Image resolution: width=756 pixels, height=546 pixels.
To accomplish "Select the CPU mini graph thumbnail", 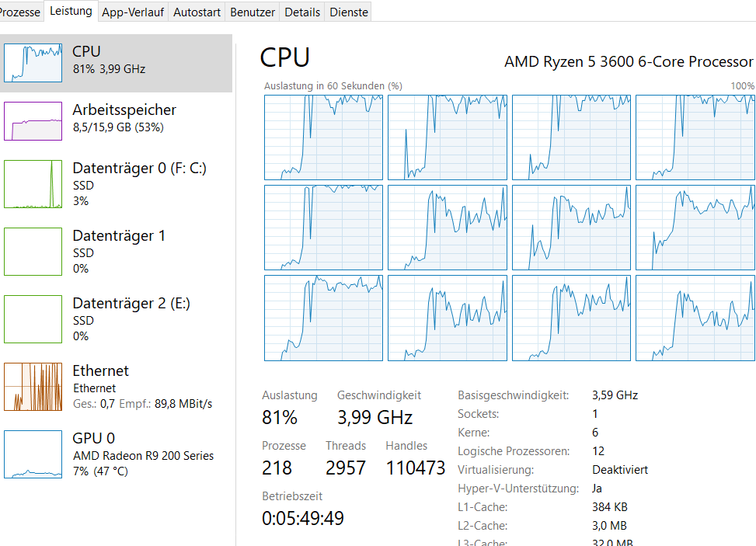I will point(33,63).
